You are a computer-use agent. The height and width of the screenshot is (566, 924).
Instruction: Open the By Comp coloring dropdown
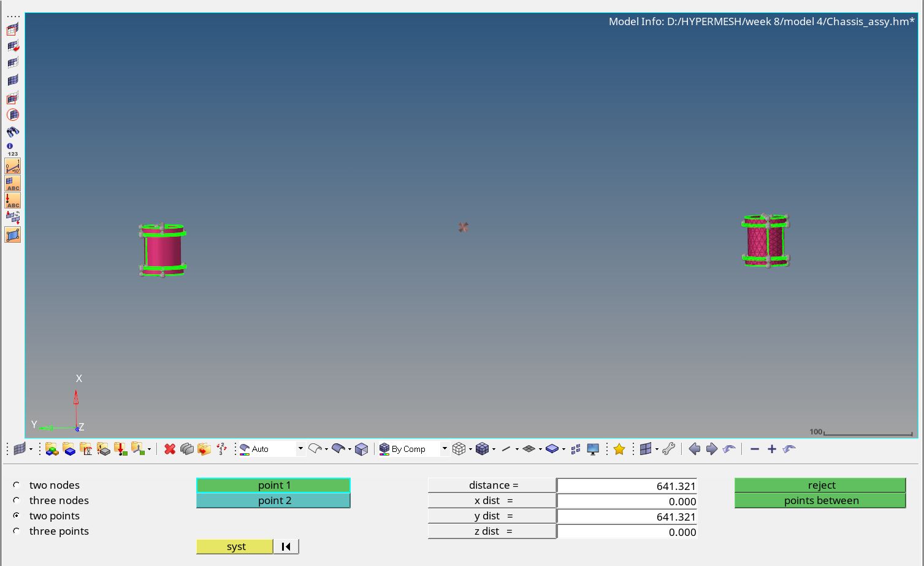(445, 448)
